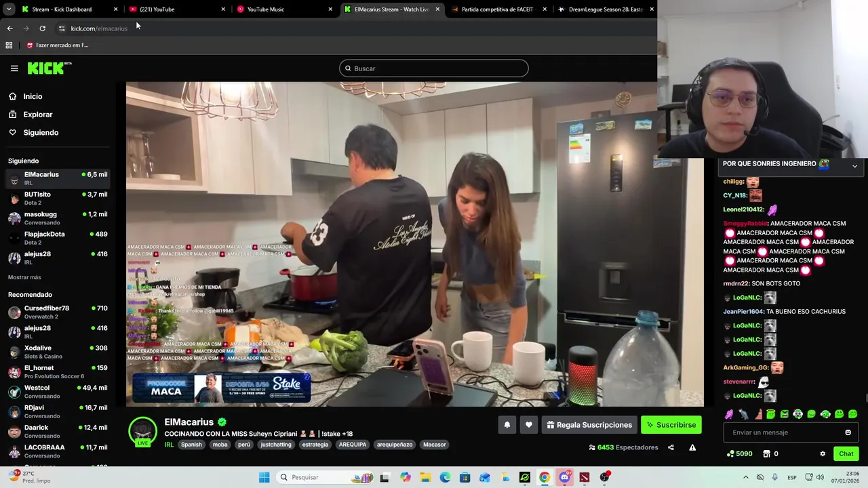The height and width of the screenshot is (488, 868).
Task: Open Daarick recommended channel
Action: [57, 431]
